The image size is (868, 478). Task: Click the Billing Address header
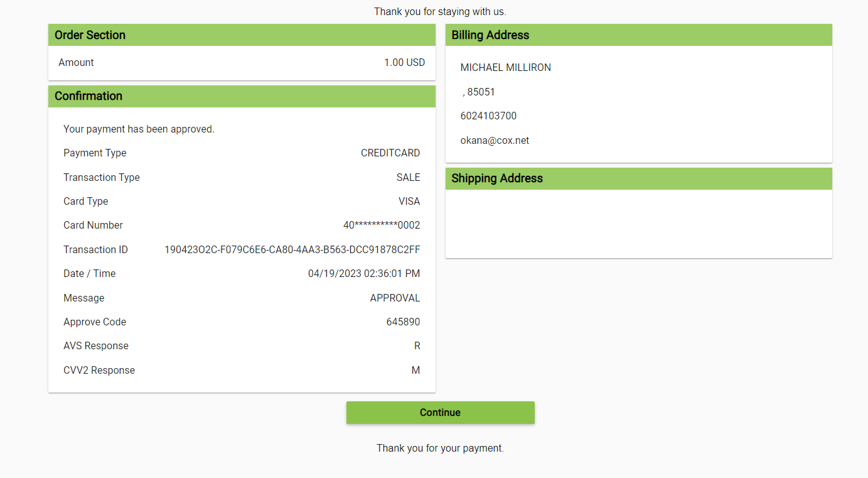490,35
